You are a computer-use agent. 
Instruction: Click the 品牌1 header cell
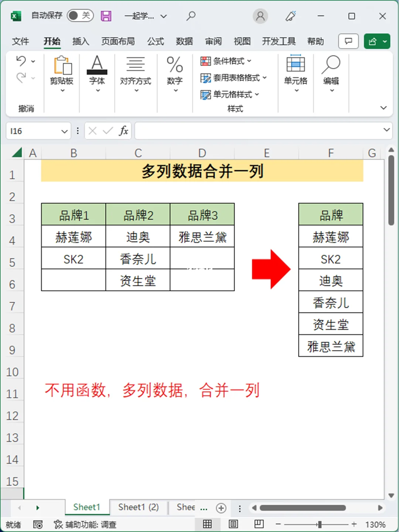[x=74, y=215]
